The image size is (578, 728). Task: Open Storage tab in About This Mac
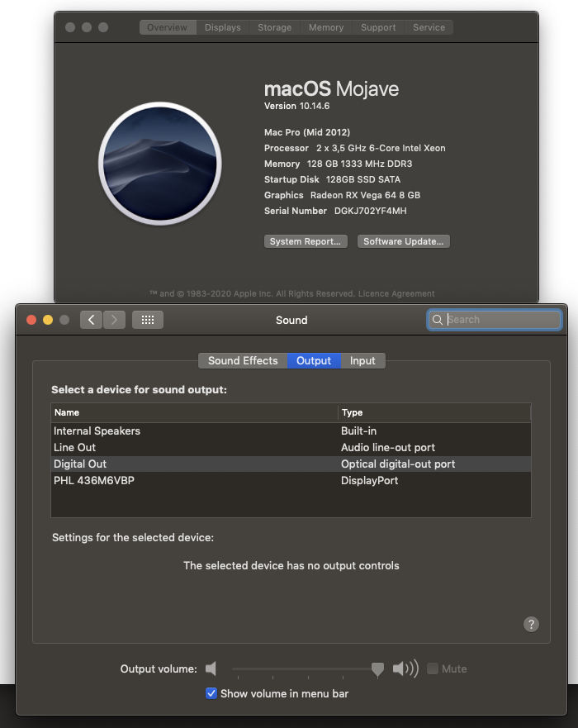(x=275, y=27)
